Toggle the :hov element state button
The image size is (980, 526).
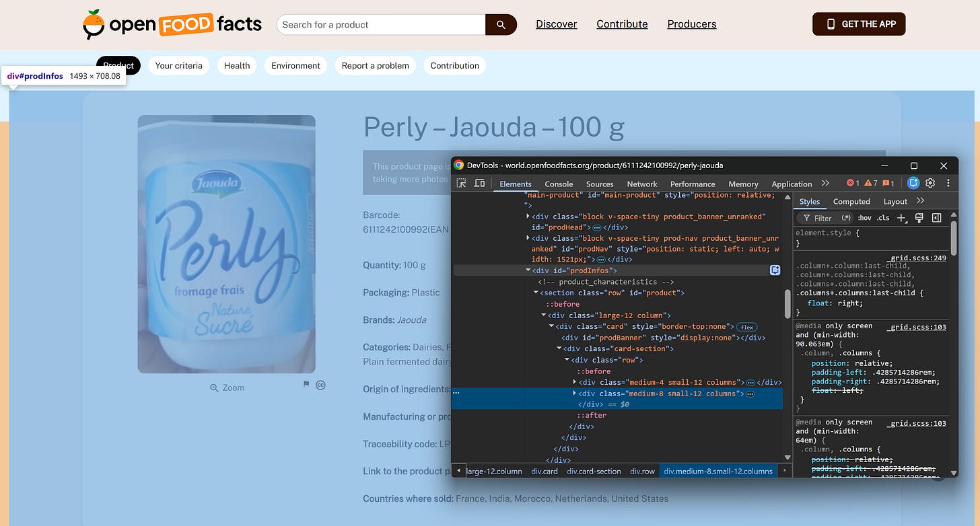coord(865,218)
